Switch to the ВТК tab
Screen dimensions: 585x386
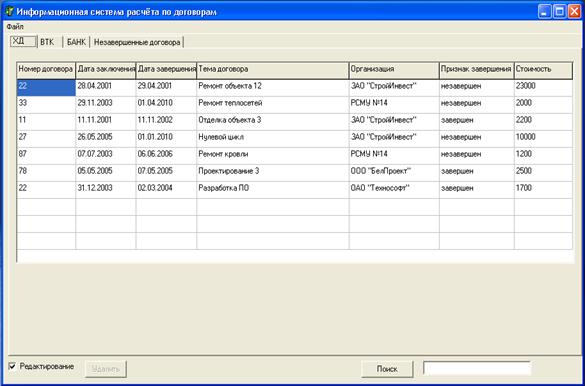click(47, 42)
